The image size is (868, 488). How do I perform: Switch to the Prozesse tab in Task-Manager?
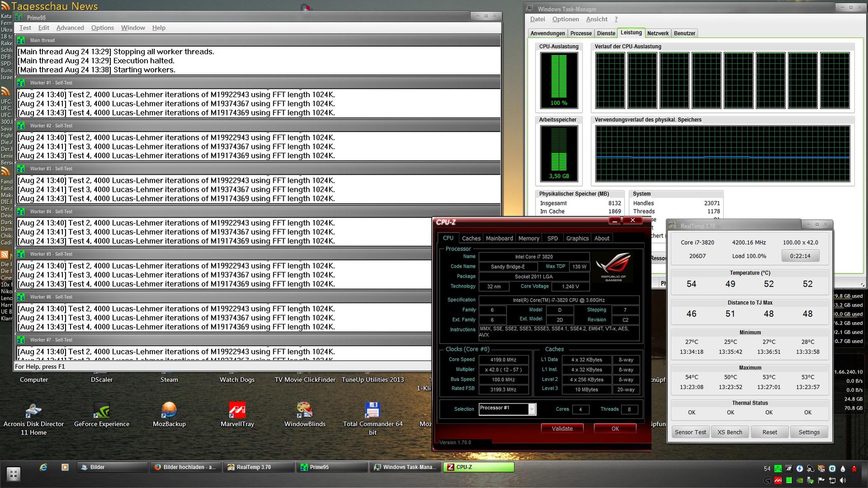click(581, 33)
